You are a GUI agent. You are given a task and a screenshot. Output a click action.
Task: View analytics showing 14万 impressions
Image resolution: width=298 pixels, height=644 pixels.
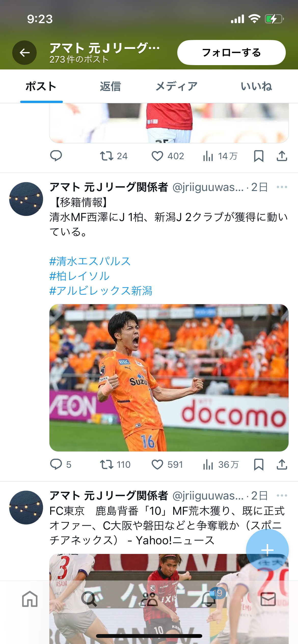click(x=220, y=156)
